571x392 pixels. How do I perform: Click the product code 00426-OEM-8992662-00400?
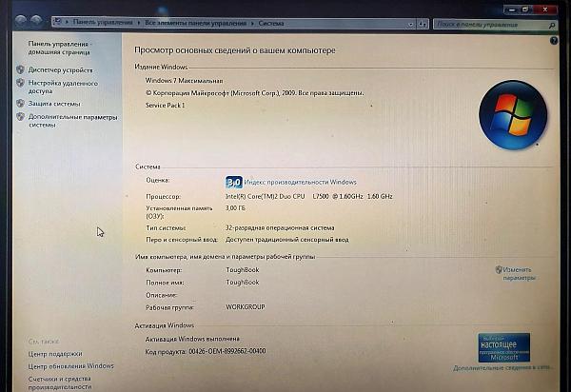coord(226,351)
